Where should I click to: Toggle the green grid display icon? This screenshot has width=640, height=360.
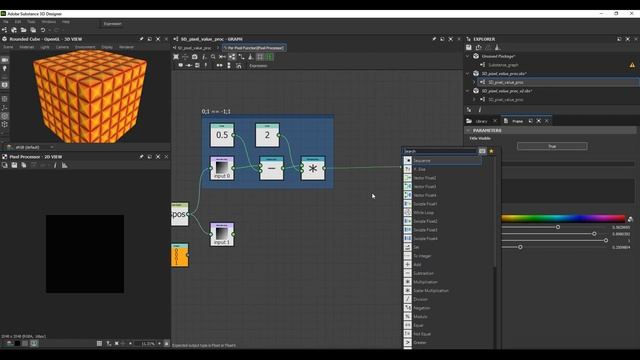(269, 57)
